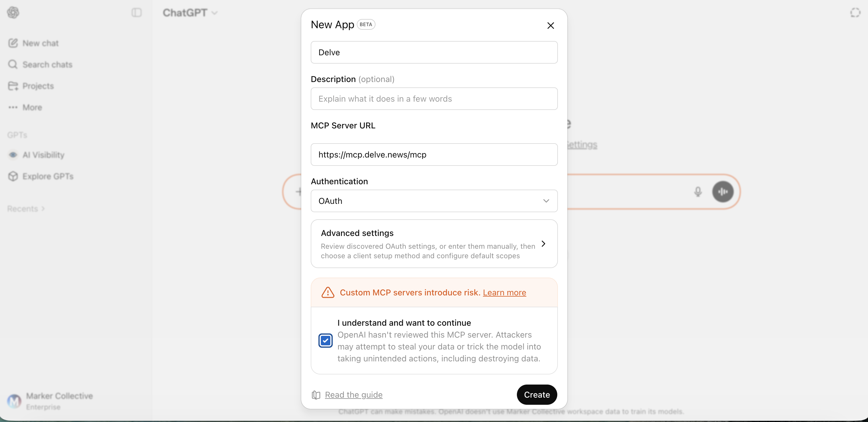The width and height of the screenshot is (868, 422).
Task: Select the Search chats icon
Action: pyautogui.click(x=13, y=64)
